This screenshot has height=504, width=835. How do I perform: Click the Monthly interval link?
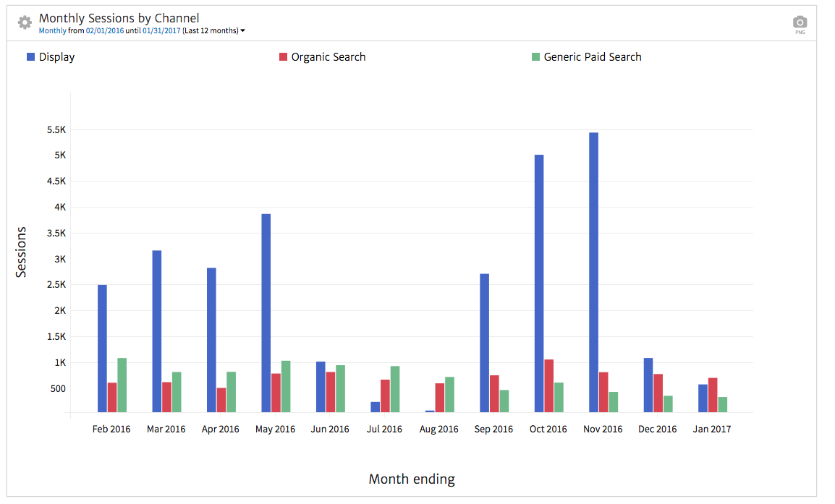[x=52, y=30]
